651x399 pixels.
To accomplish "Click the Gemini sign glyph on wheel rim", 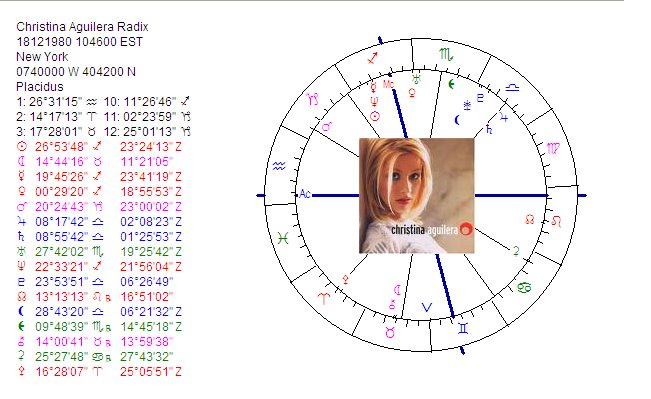I will tap(463, 329).
